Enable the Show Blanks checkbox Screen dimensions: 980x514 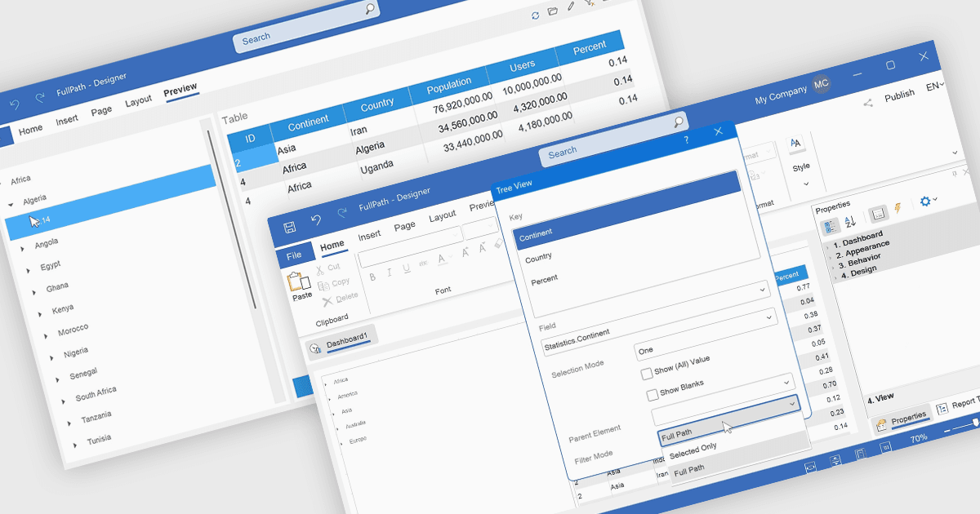pyautogui.click(x=652, y=395)
